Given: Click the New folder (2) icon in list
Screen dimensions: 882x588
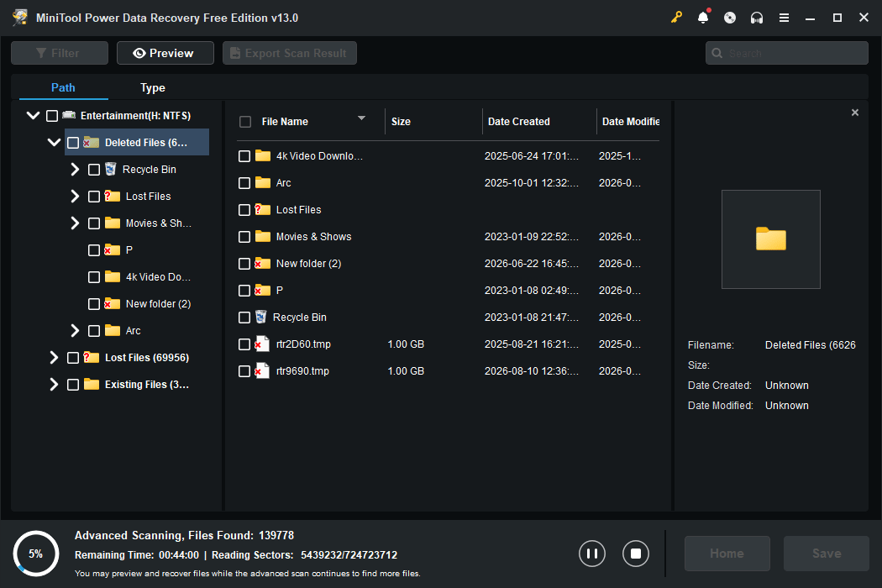Looking at the screenshot, I should pos(262,263).
